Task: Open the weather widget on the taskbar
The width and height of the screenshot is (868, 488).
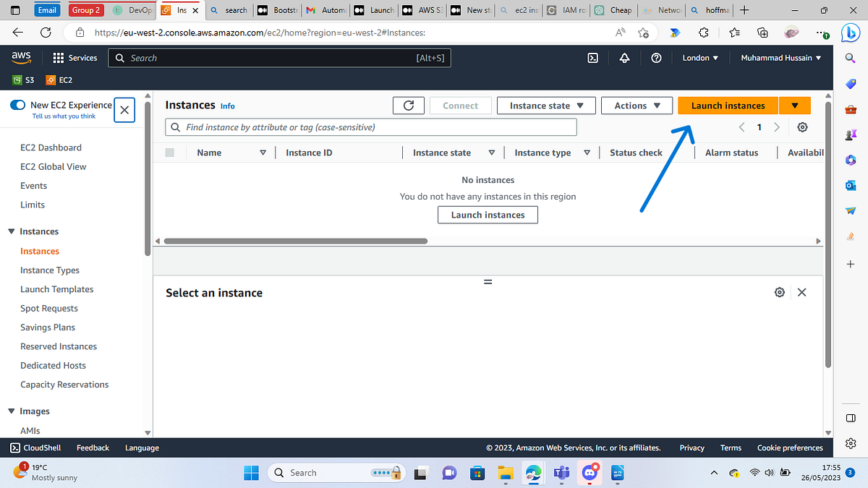Action: 46,473
